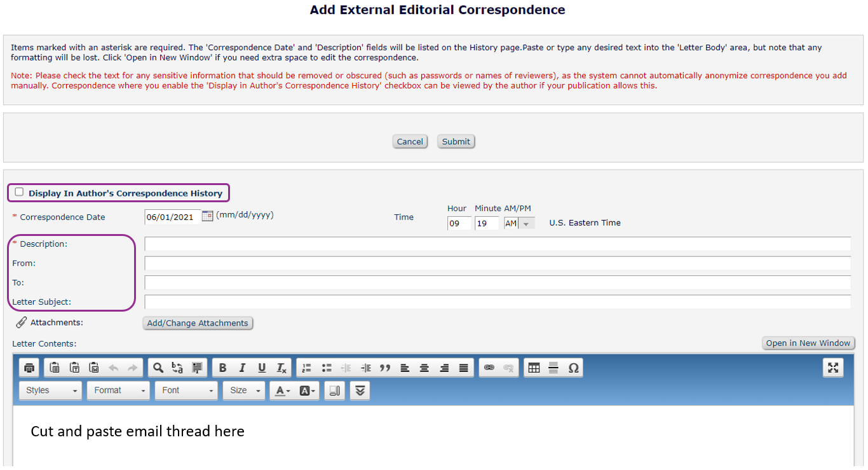
Task: Open the text color picker
Action: click(x=282, y=391)
